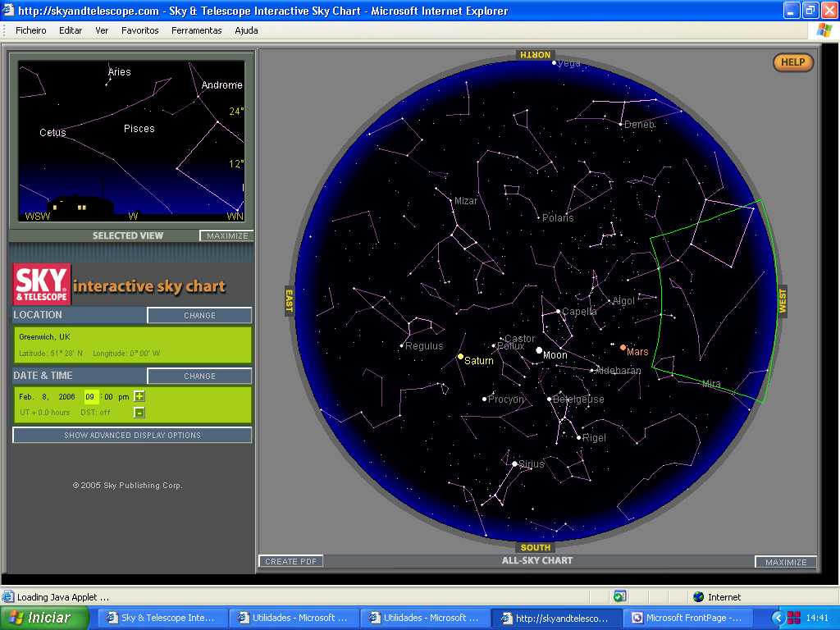Select the star Capella on chart
840x630 pixels.
(x=558, y=311)
